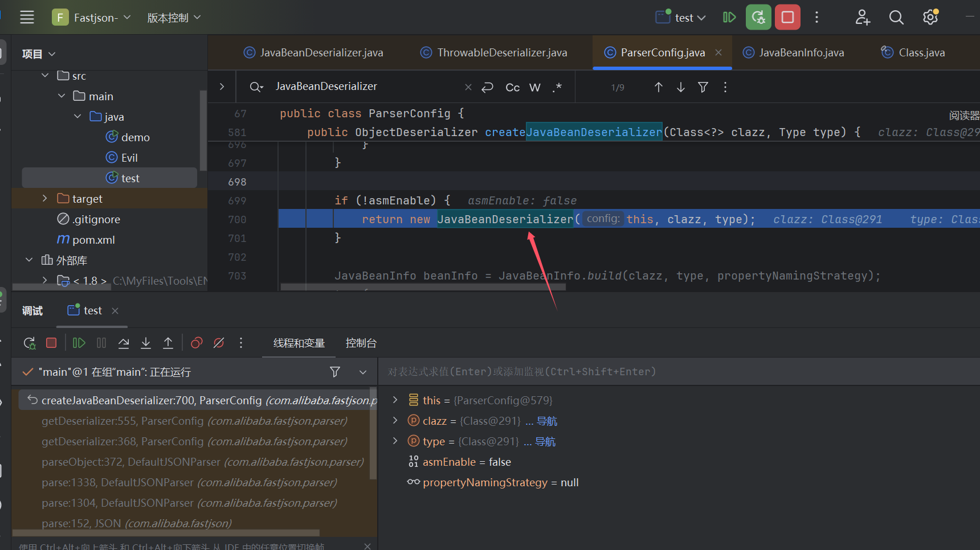The width and height of the screenshot is (980, 550).
Task: Open the search history magnifier icon
Action: point(256,87)
